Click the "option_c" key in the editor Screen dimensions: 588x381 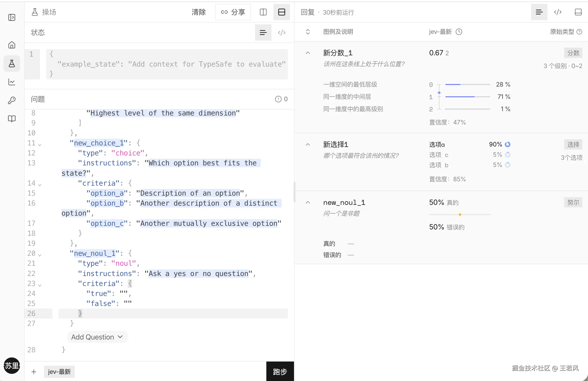pyautogui.click(x=107, y=224)
